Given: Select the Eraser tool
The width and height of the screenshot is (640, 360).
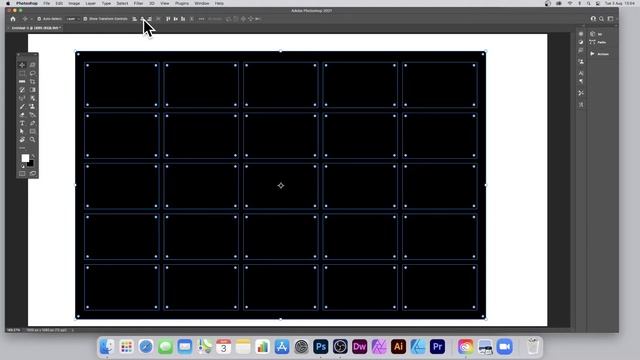Looking at the screenshot, I should coord(22,115).
